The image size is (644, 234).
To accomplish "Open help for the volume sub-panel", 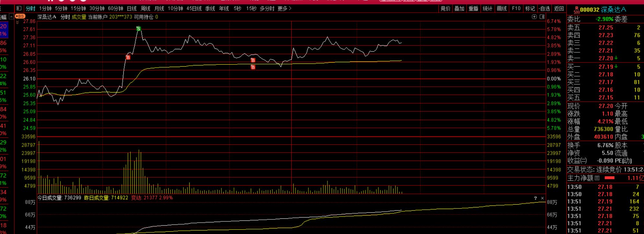I will pos(535,198).
